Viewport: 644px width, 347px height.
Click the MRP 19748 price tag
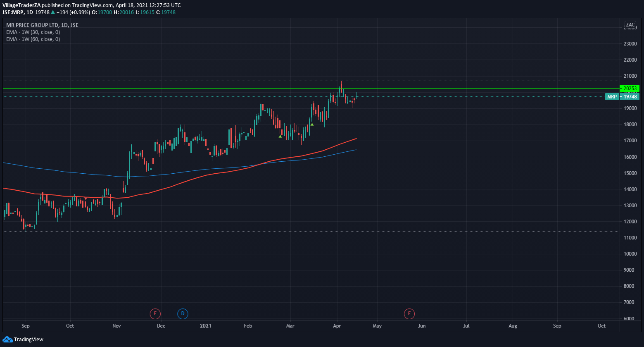click(x=622, y=97)
